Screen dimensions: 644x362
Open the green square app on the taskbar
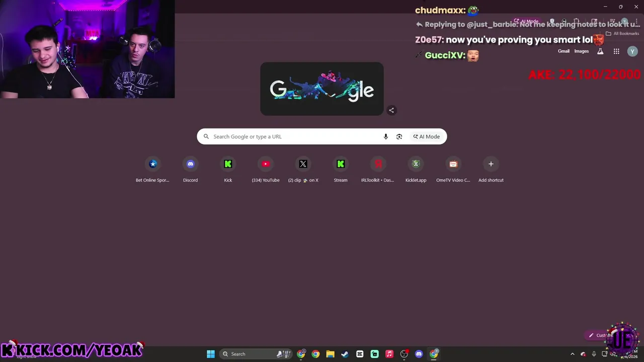click(x=375, y=354)
